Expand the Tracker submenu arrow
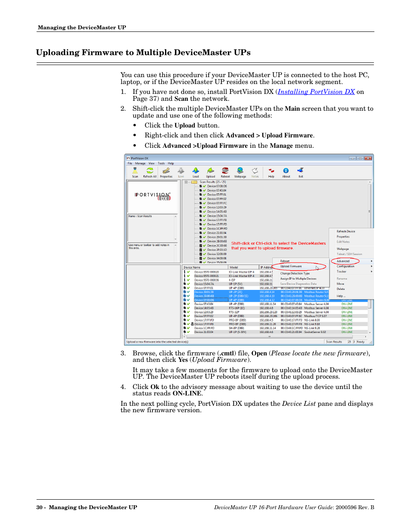Viewport: 411px width, 532px height. click(x=371, y=271)
